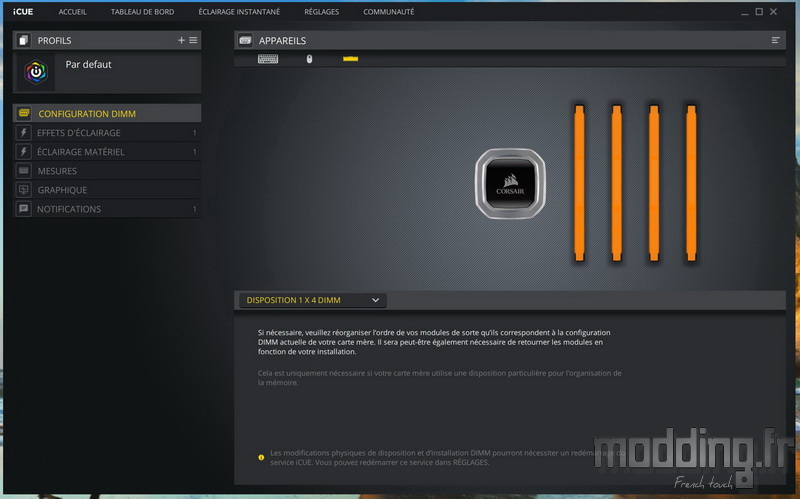Screen dimensions: 800x499
Task: Select Configuration DIMM section
Action: point(107,113)
